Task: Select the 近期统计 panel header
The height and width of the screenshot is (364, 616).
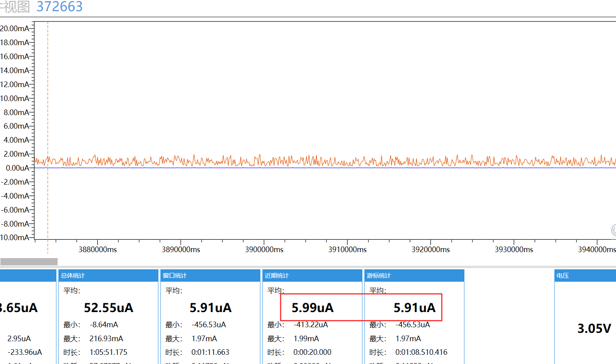Action: click(x=312, y=276)
